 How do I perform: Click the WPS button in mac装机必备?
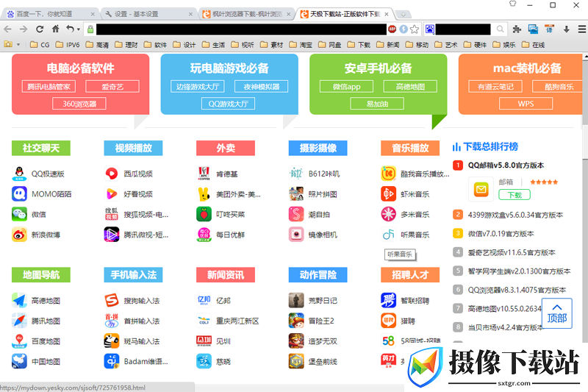click(526, 104)
